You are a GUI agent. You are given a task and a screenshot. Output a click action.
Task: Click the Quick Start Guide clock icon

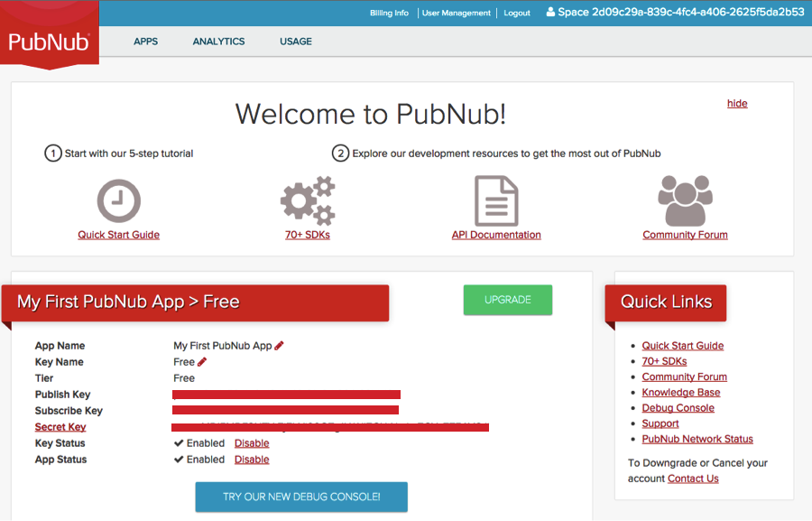(118, 200)
